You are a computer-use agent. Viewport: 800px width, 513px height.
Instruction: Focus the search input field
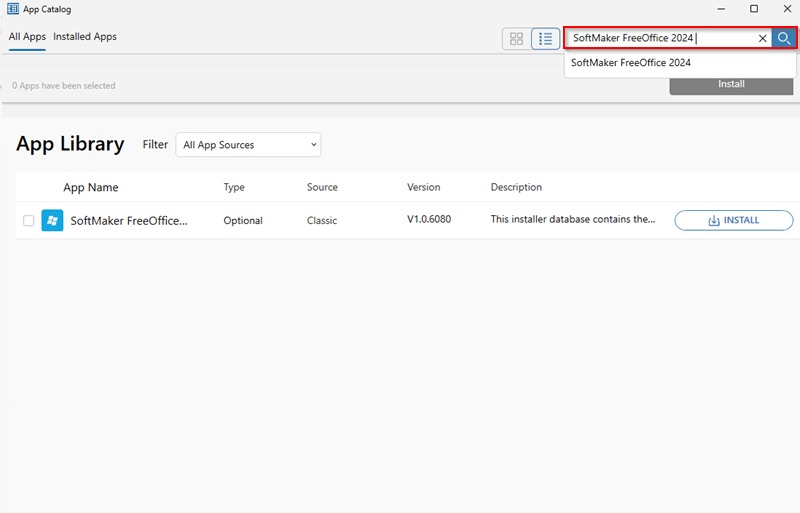[660, 38]
